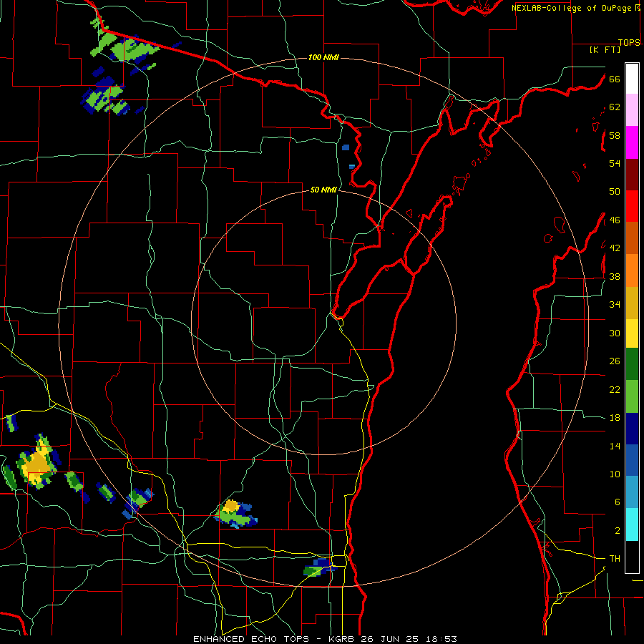Screen dimensions: 644x644
Task: Click the '26' scale value
Action: click(x=615, y=361)
